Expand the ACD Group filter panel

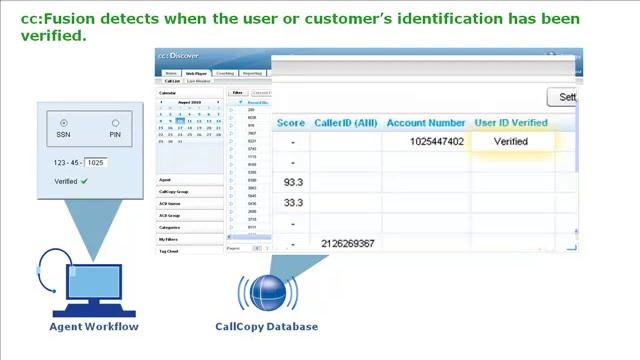click(x=190, y=216)
